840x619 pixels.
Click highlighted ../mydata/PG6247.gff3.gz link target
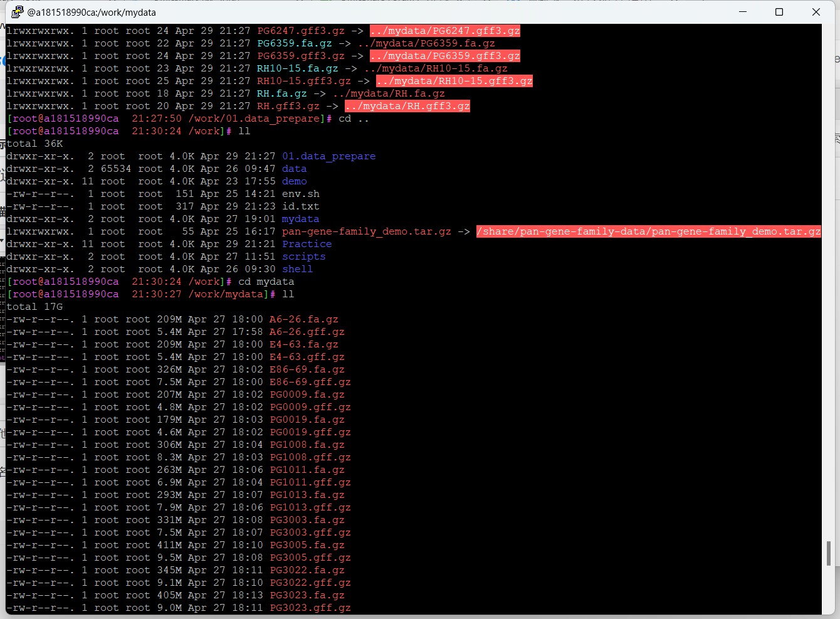coord(444,31)
